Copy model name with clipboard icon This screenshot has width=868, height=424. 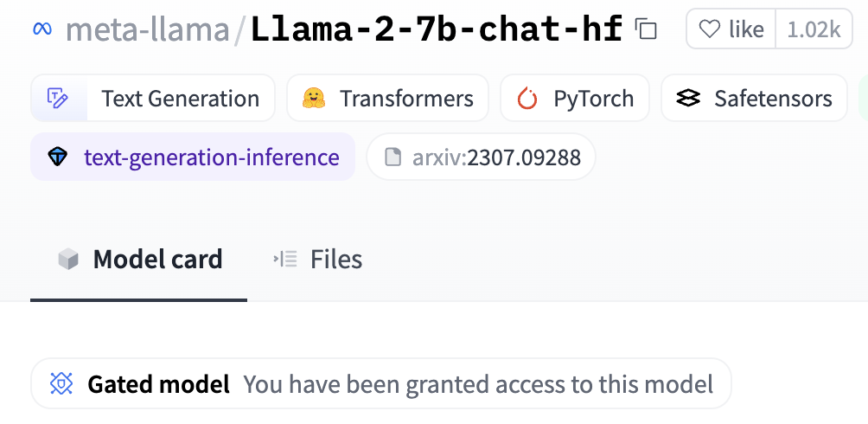coord(646,29)
